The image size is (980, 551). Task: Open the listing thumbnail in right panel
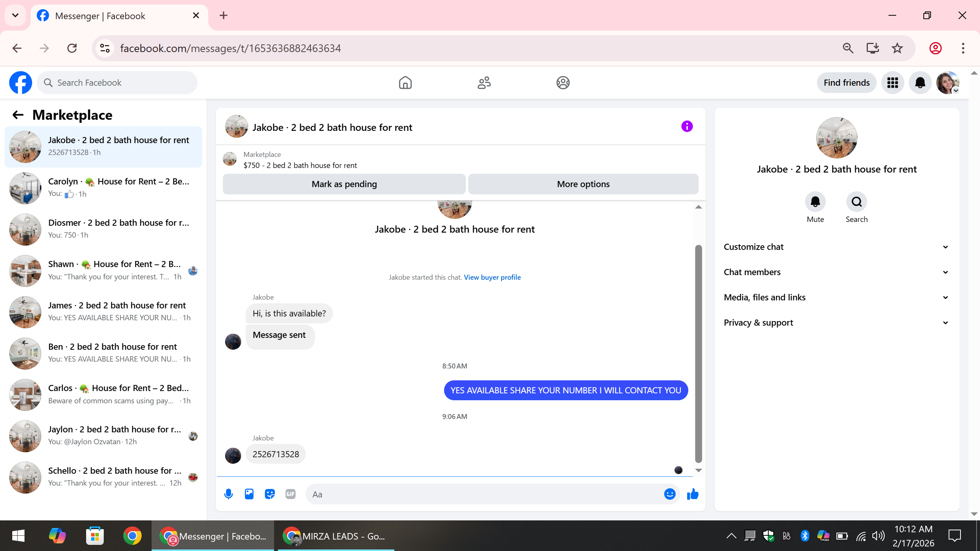tap(836, 138)
